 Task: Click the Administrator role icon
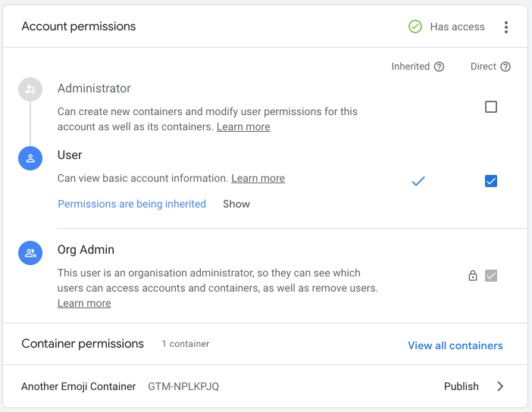click(30, 89)
